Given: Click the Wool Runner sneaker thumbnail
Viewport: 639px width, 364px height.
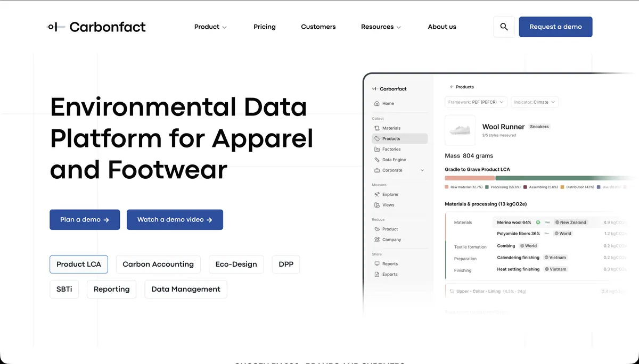Looking at the screenshot, I should pyautogui.click(x=460, y=130).
